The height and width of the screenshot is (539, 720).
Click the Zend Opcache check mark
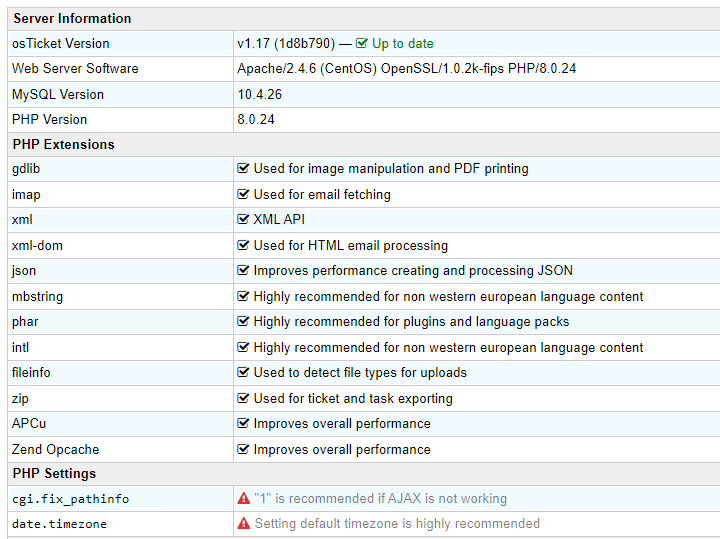tap(243, 449)
